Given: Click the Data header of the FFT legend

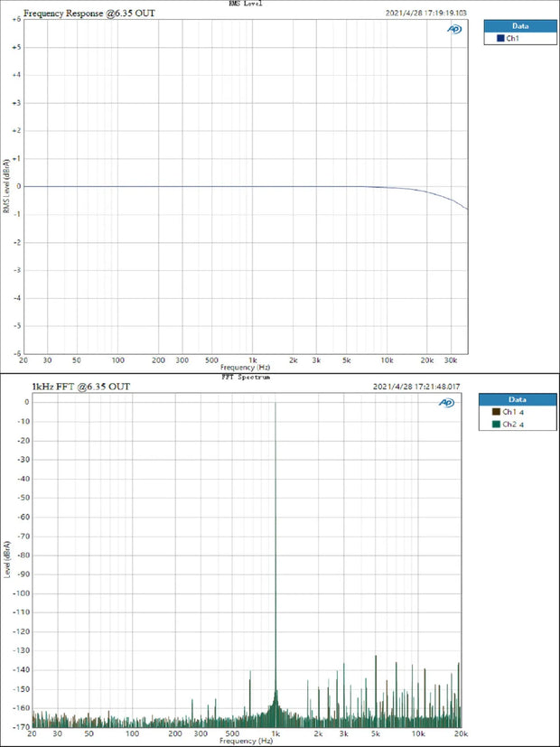Looking at the screenshot, I should point(518,398).
